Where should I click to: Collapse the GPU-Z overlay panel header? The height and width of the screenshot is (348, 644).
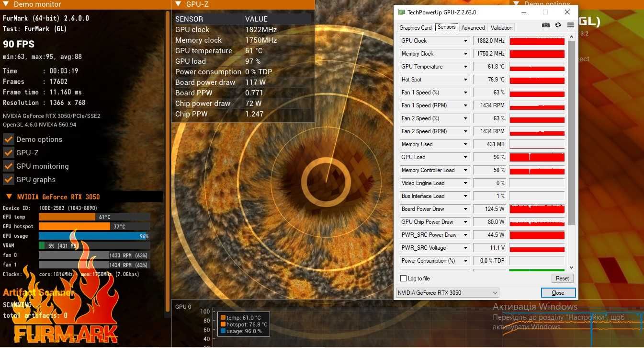[x=243, y=4]
